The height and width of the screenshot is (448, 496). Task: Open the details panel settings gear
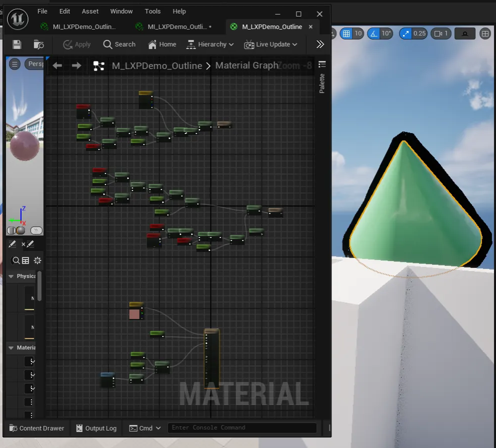pyautogui.click(x=37, y=260)
